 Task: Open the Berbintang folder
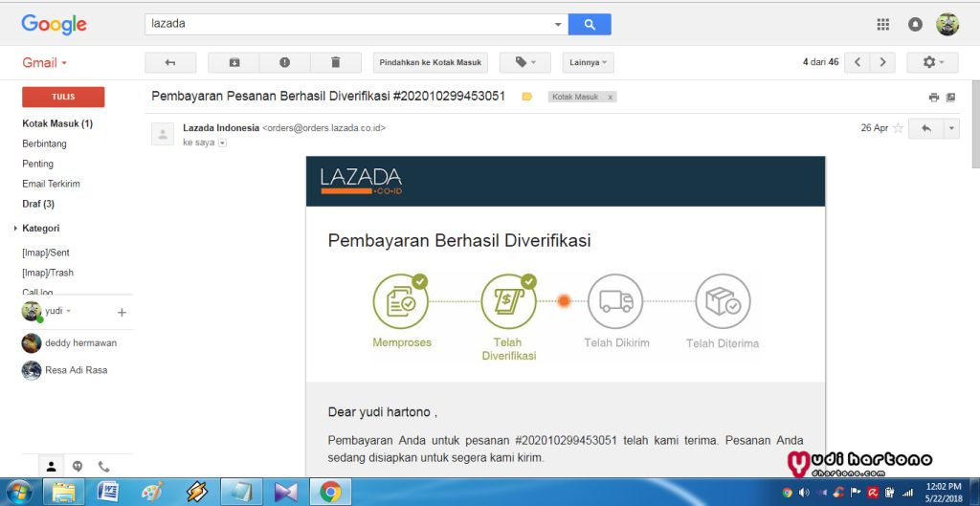click(x=44, y=143)
